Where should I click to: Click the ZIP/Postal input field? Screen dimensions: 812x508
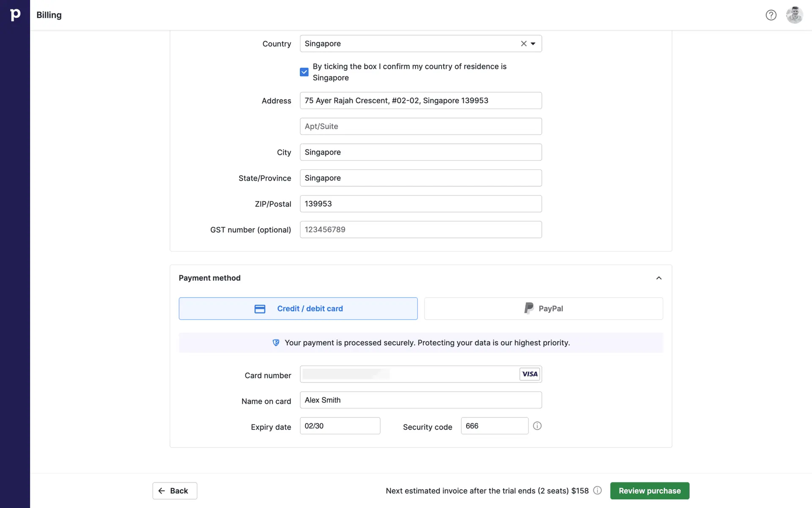tap(420, 204)
